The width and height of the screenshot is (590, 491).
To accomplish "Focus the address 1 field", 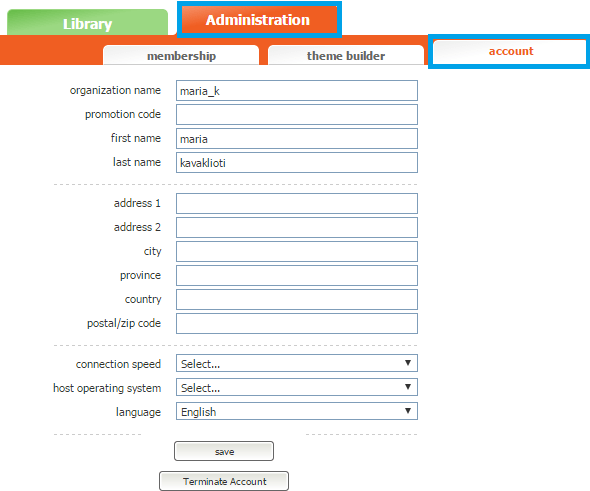I will point(297,204).
